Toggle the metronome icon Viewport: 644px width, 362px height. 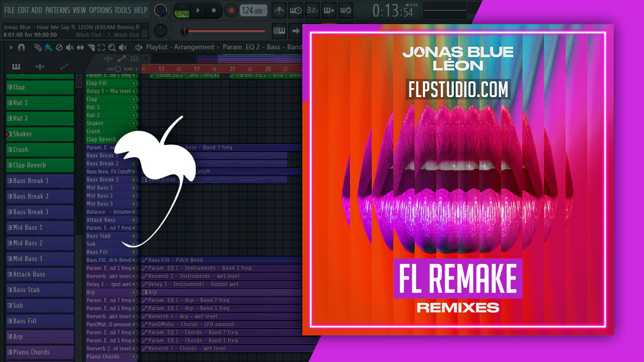tap(279, 10)
